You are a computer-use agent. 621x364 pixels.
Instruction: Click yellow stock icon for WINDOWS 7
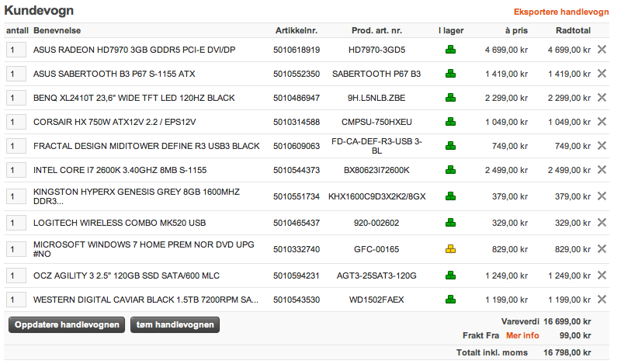tap(450, 248)
